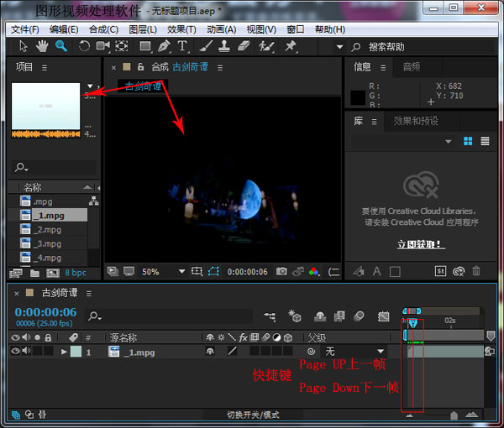Select the Roto Brush tool
The height and width of the screenshot is (428, 504).
pos(266,47)
